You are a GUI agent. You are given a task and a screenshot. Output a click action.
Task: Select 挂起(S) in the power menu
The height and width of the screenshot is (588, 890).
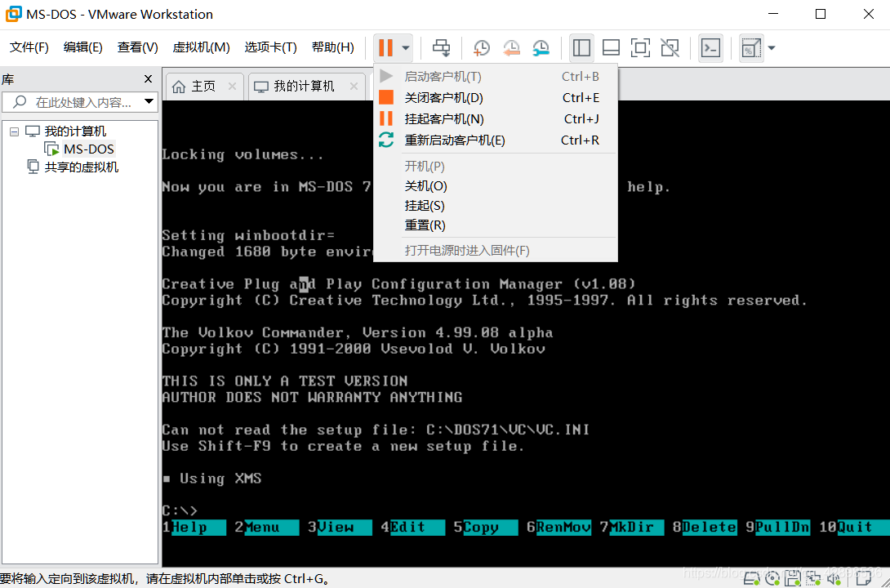[x=495, y=206]
